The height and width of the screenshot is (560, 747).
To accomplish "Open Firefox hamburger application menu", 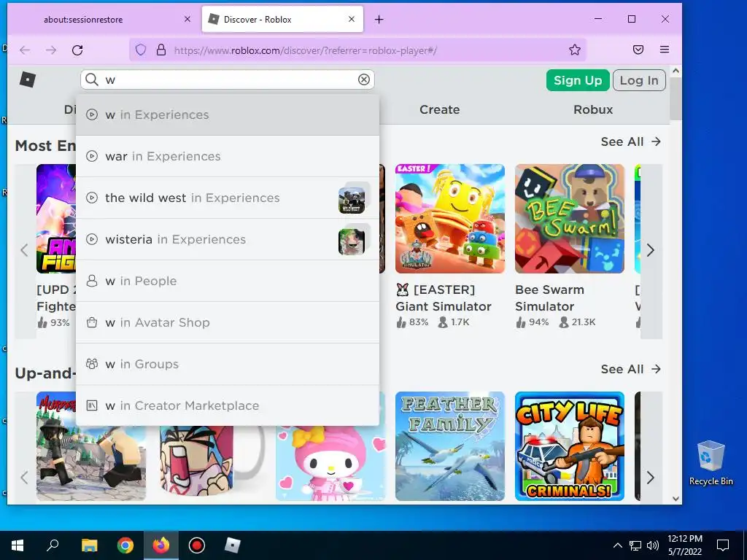I will point(665,50).
